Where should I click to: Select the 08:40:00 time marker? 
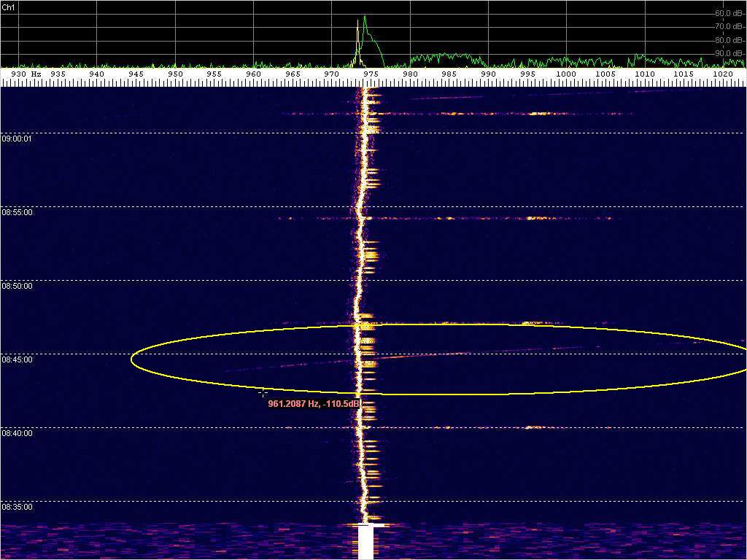pos(17,433)
